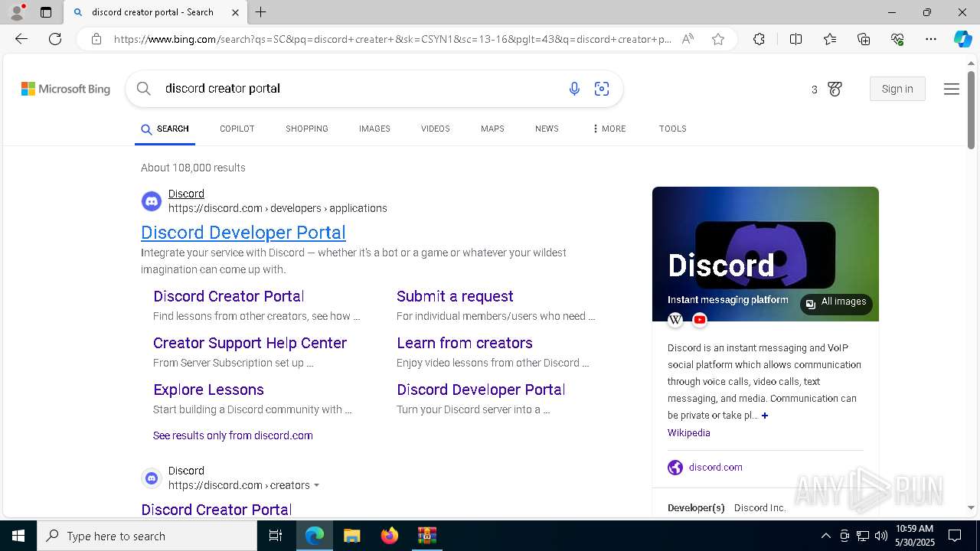
Task: Click See results only from discord.com
Action: tap(233, 435)
